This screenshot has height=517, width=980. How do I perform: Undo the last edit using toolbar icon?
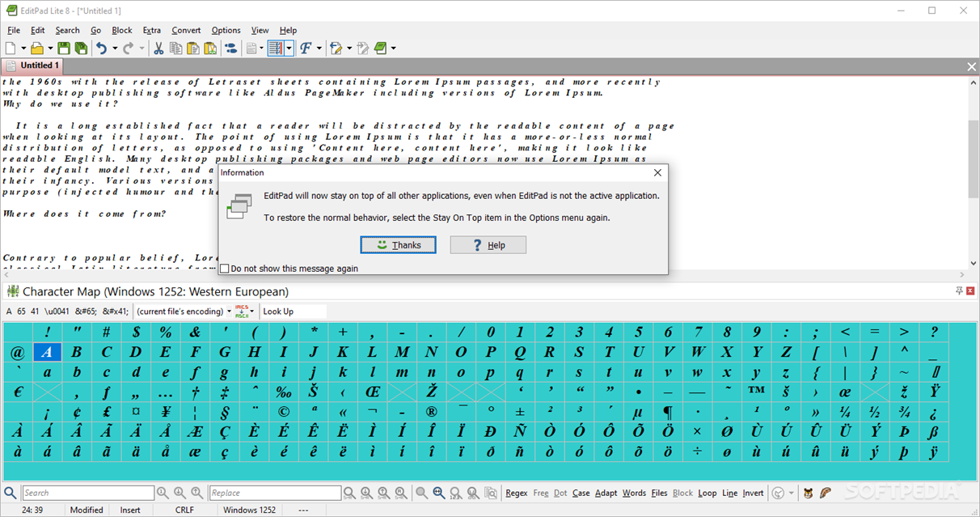pos(101,48)
